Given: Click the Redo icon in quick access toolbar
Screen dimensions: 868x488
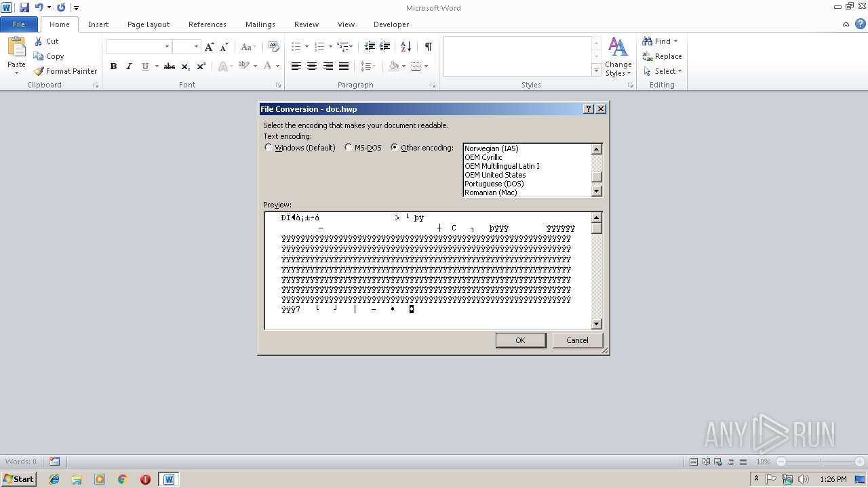Looking at the screenshot, I should pos(61,7).
